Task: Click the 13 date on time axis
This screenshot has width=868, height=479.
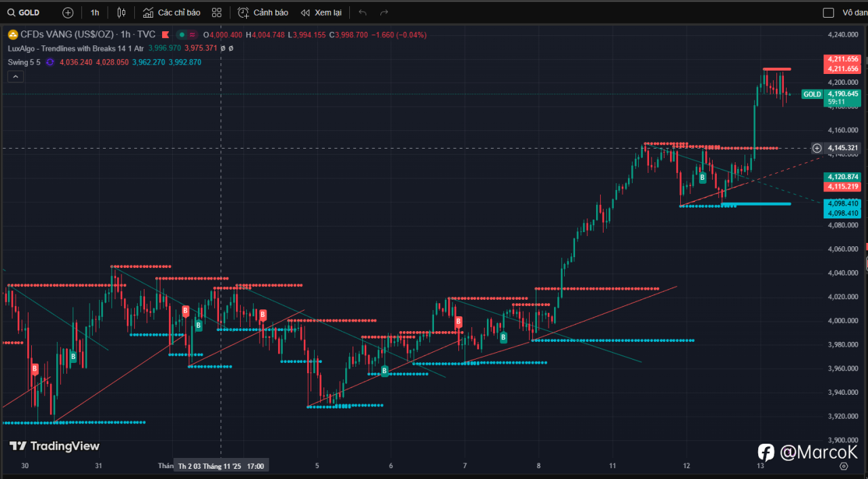Action: (760, 466)
